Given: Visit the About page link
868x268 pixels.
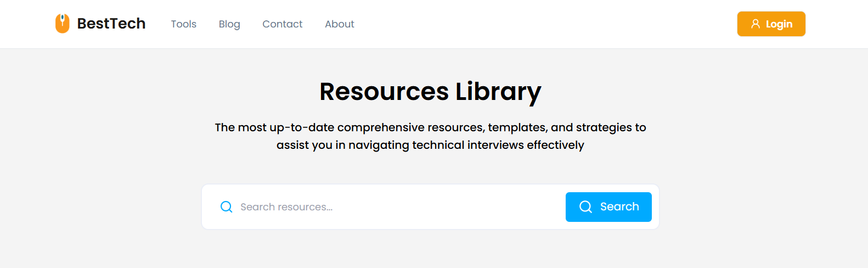Looking at the screenshot, I should pos(340,24).
